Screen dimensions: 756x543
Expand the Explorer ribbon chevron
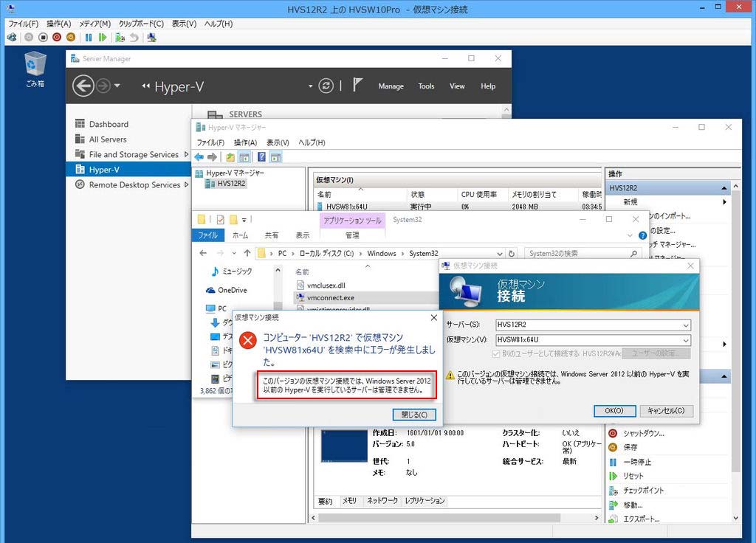pos(630,235)
